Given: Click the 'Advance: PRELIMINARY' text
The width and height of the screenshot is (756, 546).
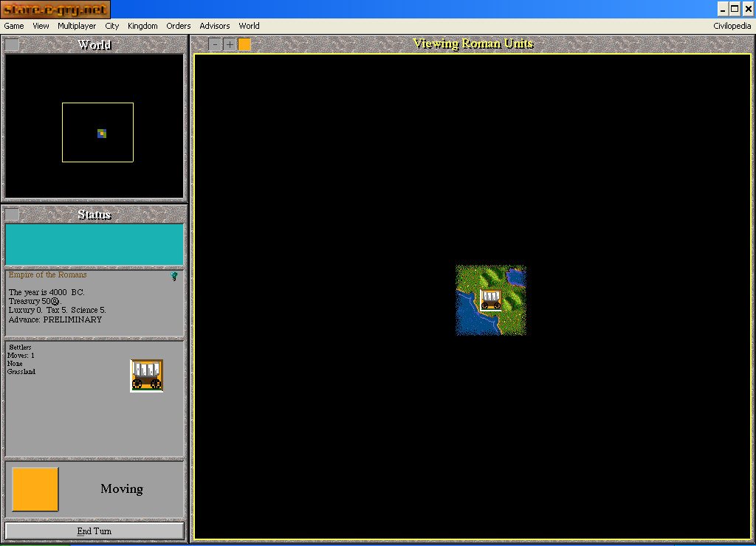Looking at the screenshot, I should pos(55,319).
